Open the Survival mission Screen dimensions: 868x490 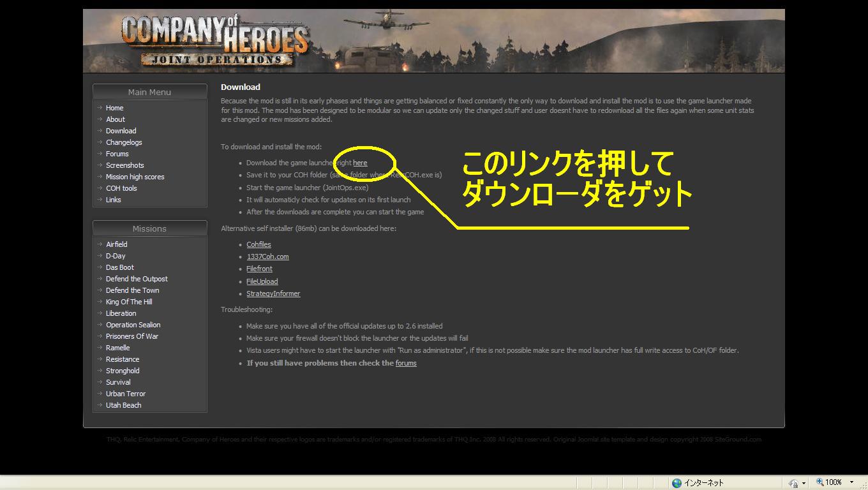click(x=118, y=382)
